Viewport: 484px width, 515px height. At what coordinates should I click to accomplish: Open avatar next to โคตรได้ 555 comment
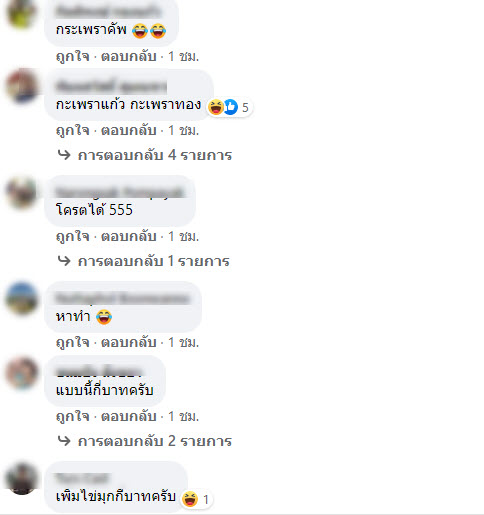pos(22,192)
